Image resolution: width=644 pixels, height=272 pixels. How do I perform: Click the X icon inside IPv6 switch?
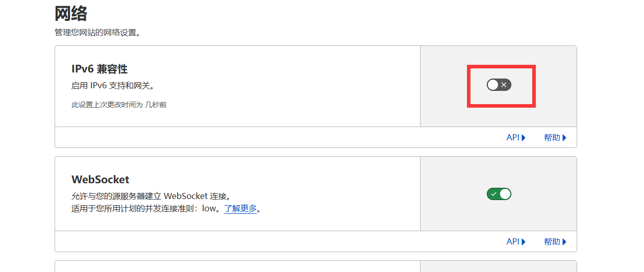(x=504, y=85)
